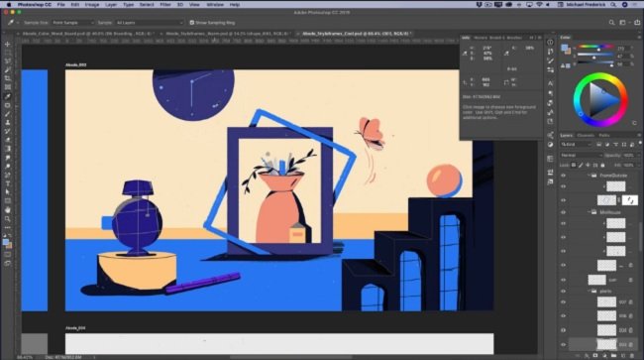Hide the FrameOutside group
Screen dimensions: 644x360
click(564, 176)
